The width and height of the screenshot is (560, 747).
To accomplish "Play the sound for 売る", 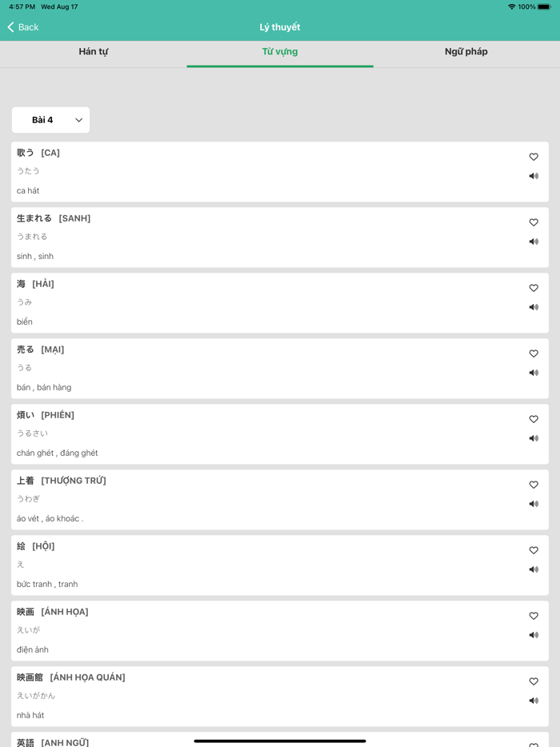I will [534, 373].
